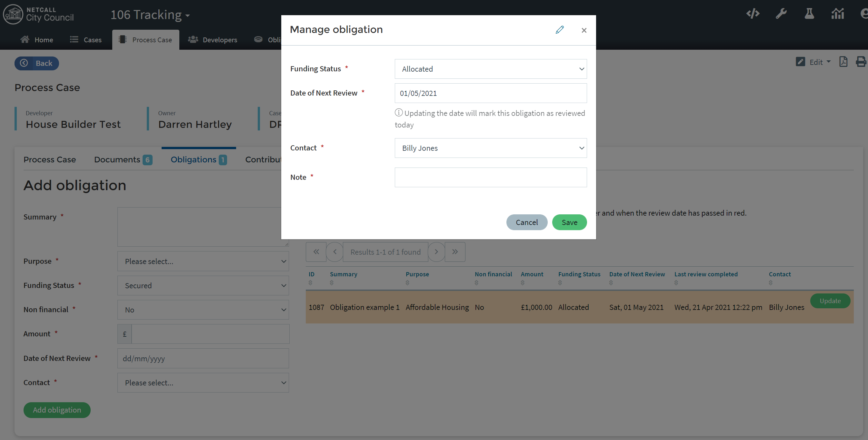Click the printer icon

(861, 62)
